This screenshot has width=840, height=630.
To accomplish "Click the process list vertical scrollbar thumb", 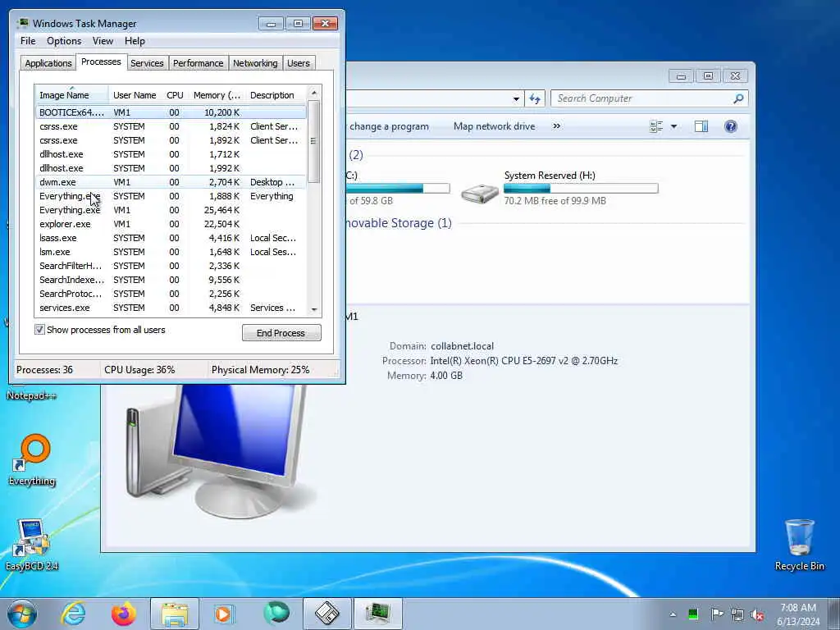I will (x=314, y=141).
